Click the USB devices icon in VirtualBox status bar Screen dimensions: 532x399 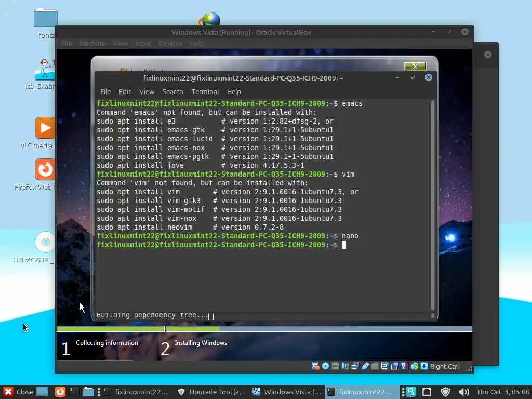365,366
